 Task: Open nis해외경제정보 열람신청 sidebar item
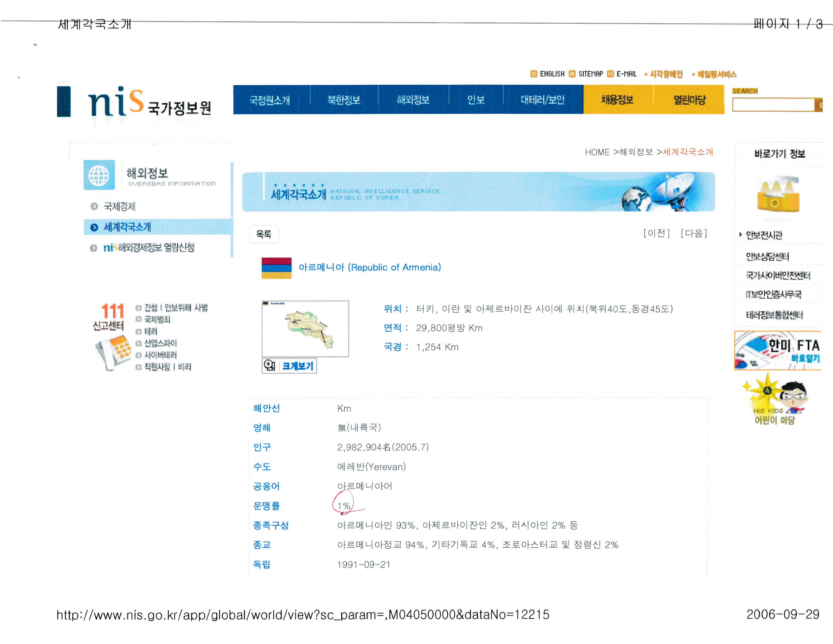coord(149,247)
